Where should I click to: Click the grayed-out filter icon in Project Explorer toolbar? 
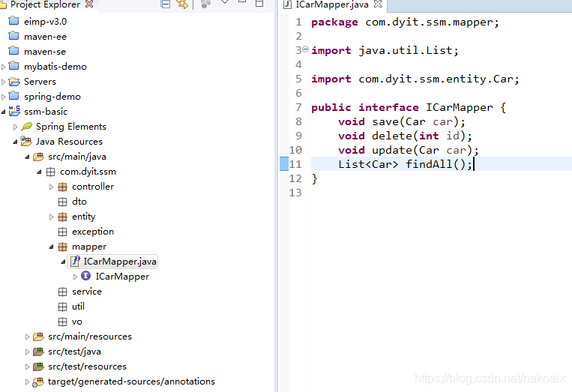point(205,4)
